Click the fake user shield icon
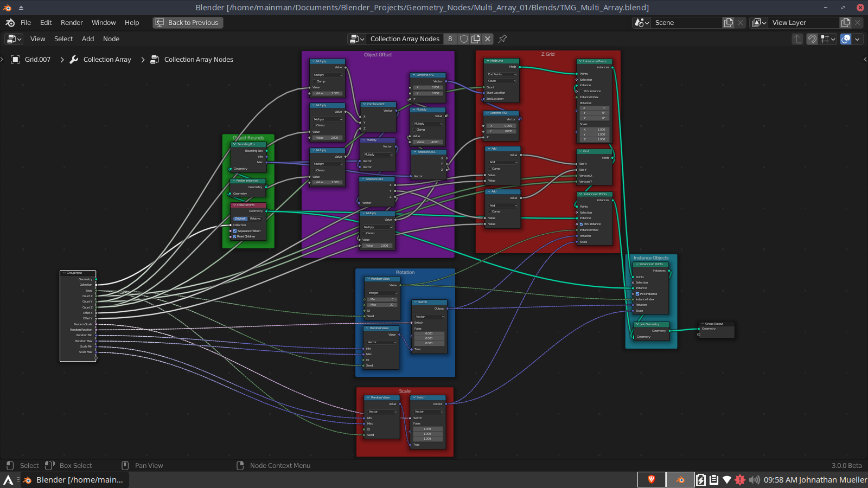The image size is (868, 488). tap(464, 38)
